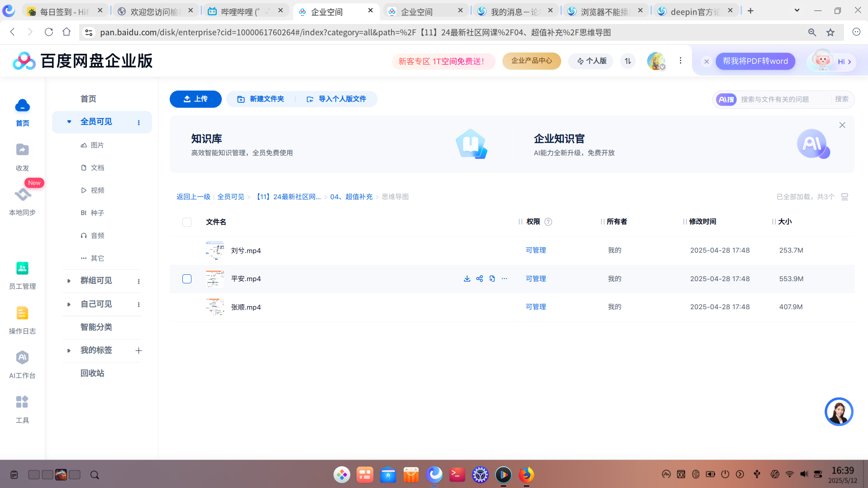Open 回收站 in sidebar
Screen dimensions: 868x488
tap(92, 373)
